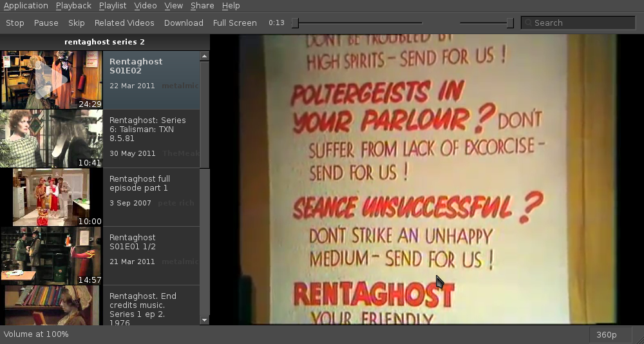Viewport: 644px width, 344px height.
Task: Select the Rentaghost S01E02 thumbnail
Action: pos(52,80)
